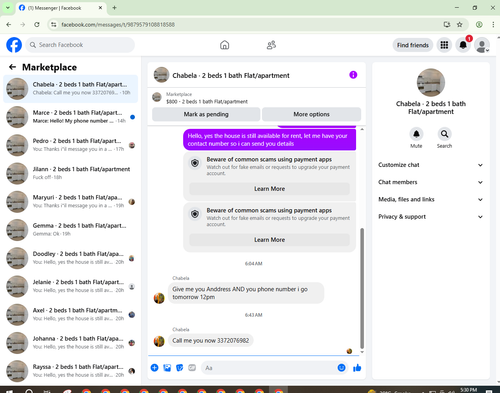The height and width of the screenshot is (393, 500).
Task: Open the account profile picture menu
Action: pyautogui.click(x=482, y=45)
